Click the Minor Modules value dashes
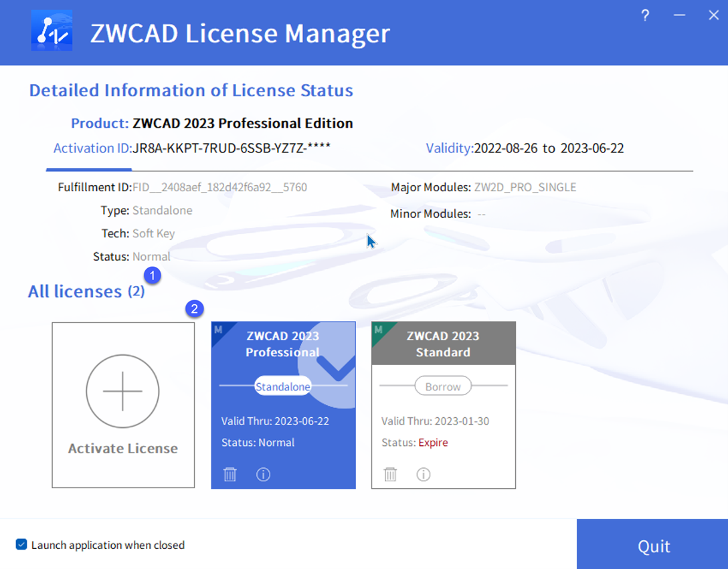This screenshot has height=569, width=728. click(x=482, y=214)
